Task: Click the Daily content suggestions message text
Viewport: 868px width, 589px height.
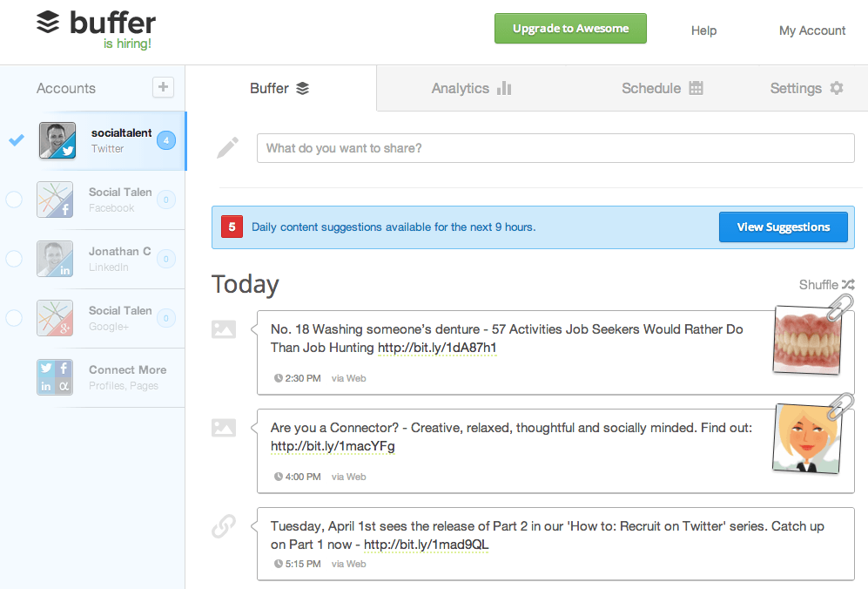Action: click(394, 227)
